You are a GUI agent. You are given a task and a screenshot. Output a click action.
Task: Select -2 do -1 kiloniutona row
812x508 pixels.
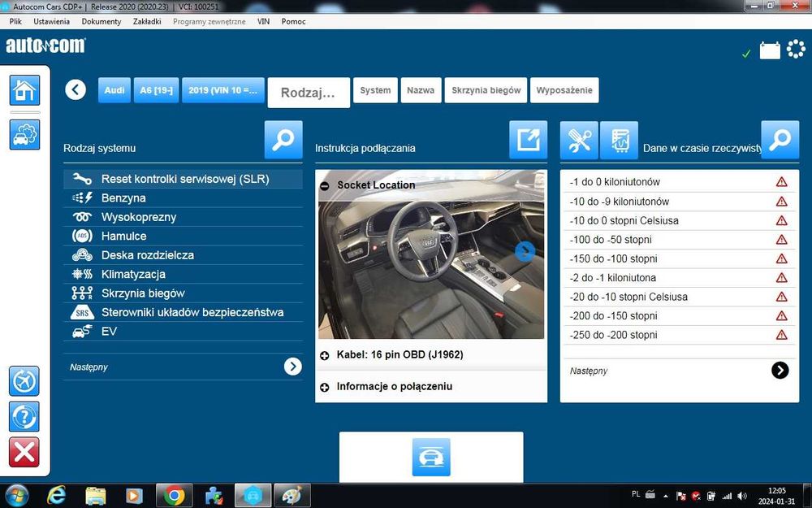tap(680, 278)
